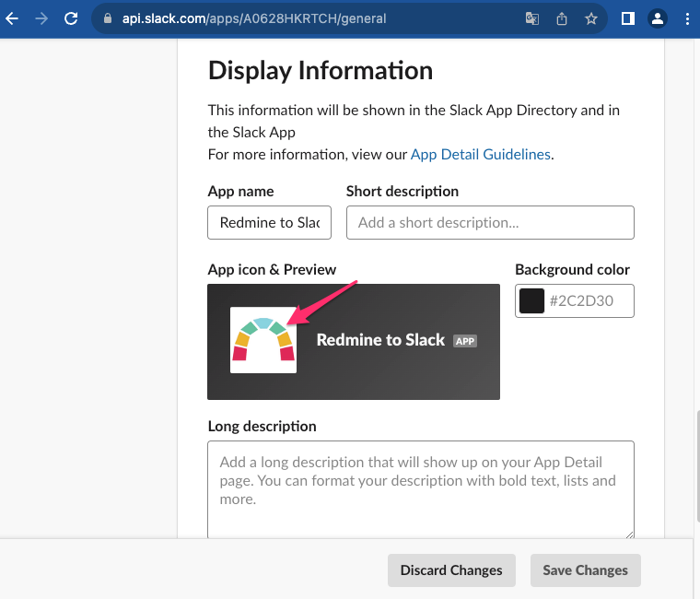
Task: Click the App name input field
Action: 269,222
